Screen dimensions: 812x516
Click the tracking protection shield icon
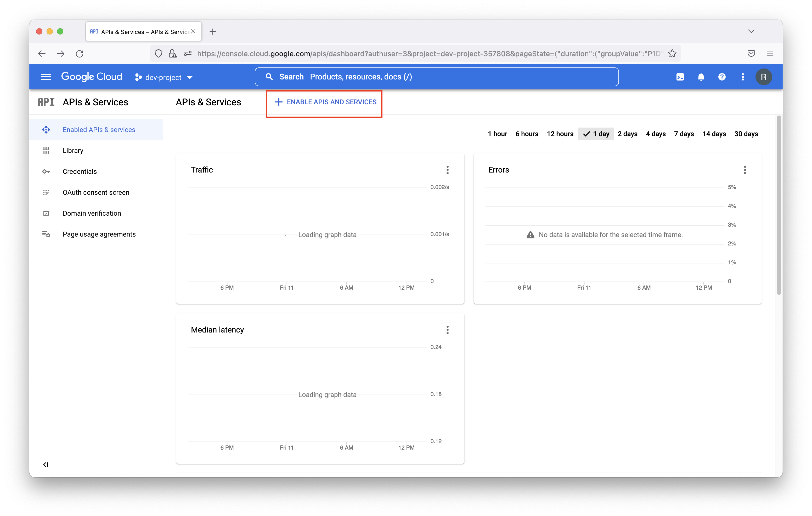click(159, 54)
